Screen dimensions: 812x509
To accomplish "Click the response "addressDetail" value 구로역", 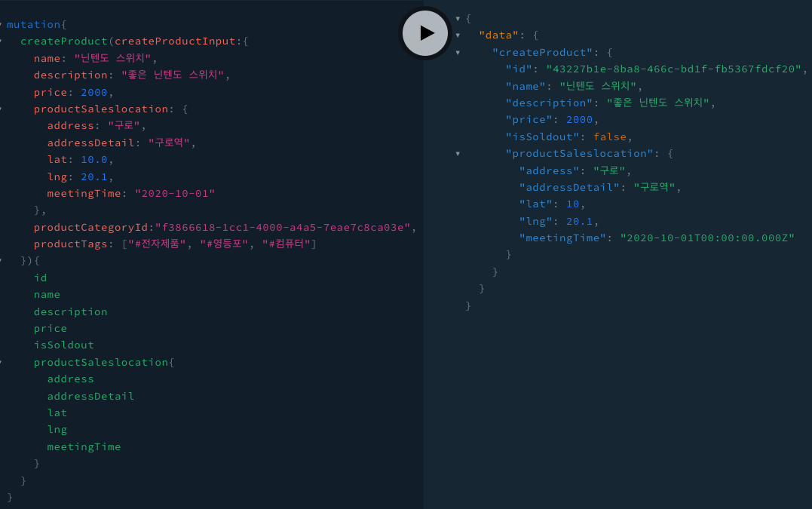I will (654, 188).
